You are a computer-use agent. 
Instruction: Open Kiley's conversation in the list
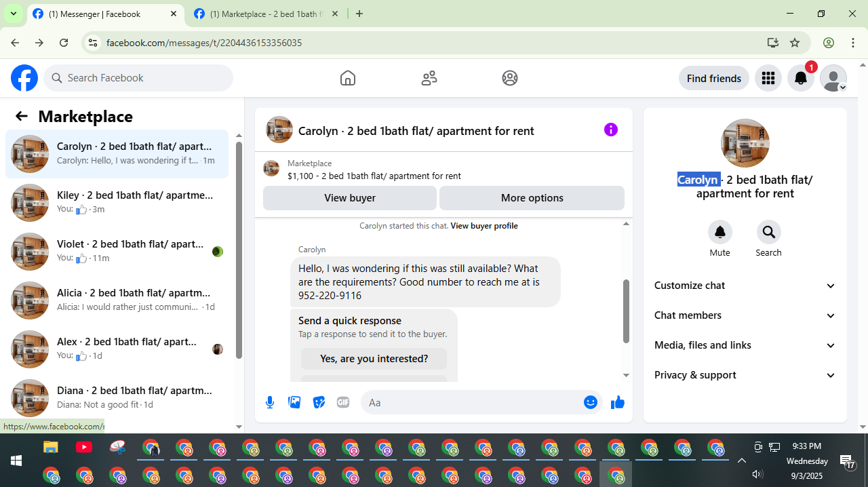tap(117, 203)
